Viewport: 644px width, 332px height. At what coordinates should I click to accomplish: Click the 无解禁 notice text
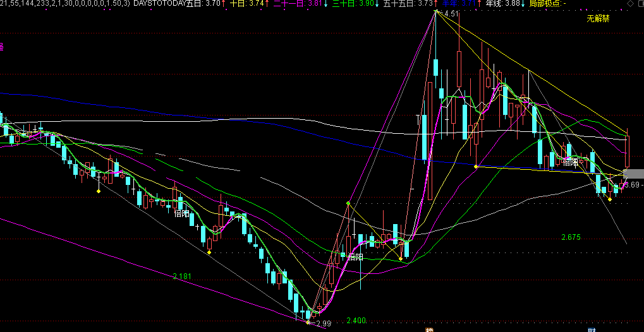click(x=598, y=18)
